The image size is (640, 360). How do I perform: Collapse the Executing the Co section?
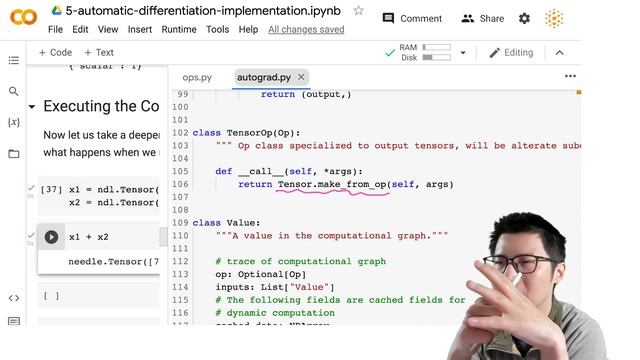(x=32, y=107)
